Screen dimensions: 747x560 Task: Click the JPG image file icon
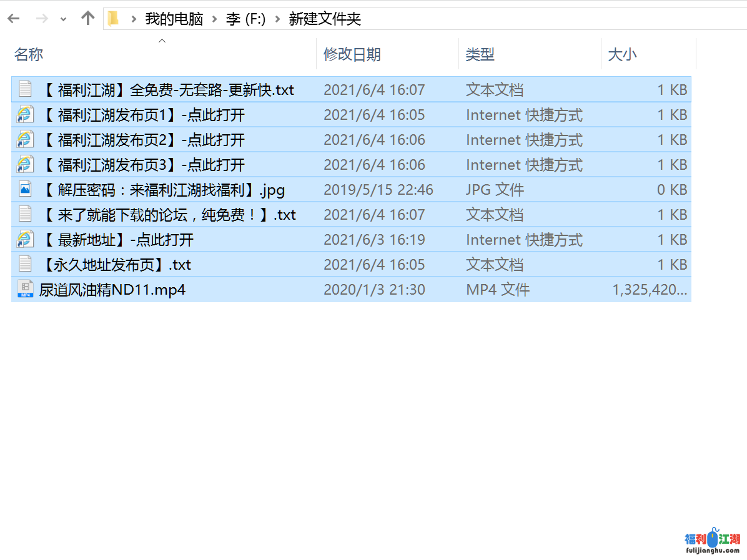tap(25, 190)
